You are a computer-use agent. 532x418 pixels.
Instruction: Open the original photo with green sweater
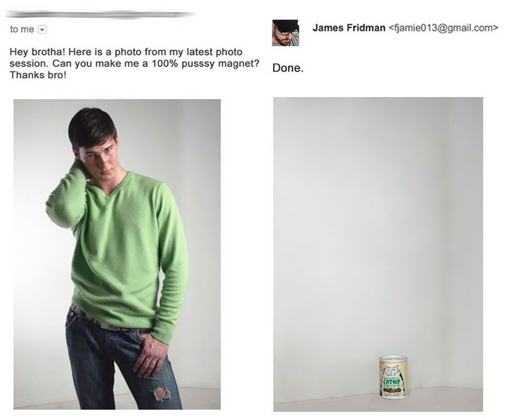(x=117, y=254)
